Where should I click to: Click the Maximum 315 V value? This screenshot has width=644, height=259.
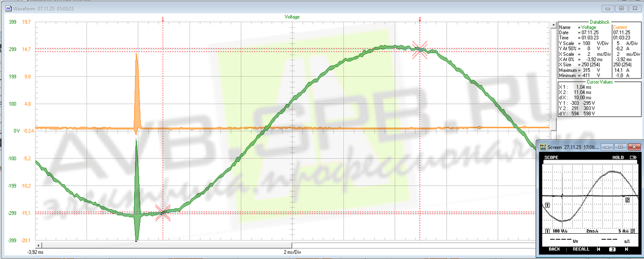tap(591, 70)
